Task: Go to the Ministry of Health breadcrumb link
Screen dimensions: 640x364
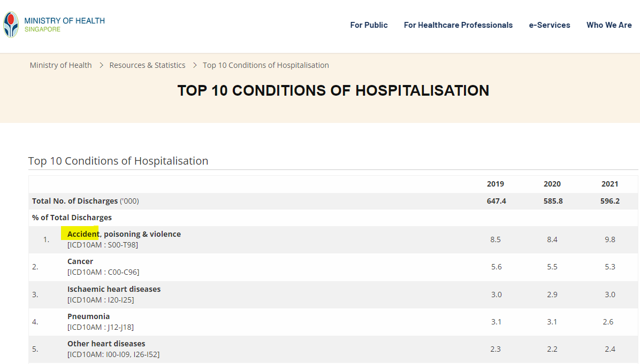Action: coord(60,65)
